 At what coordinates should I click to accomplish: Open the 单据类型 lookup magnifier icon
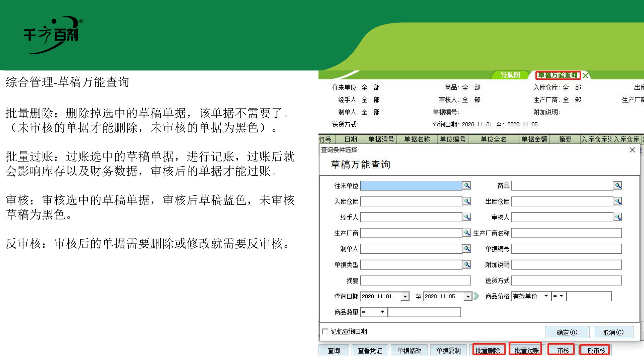[467, 264]
